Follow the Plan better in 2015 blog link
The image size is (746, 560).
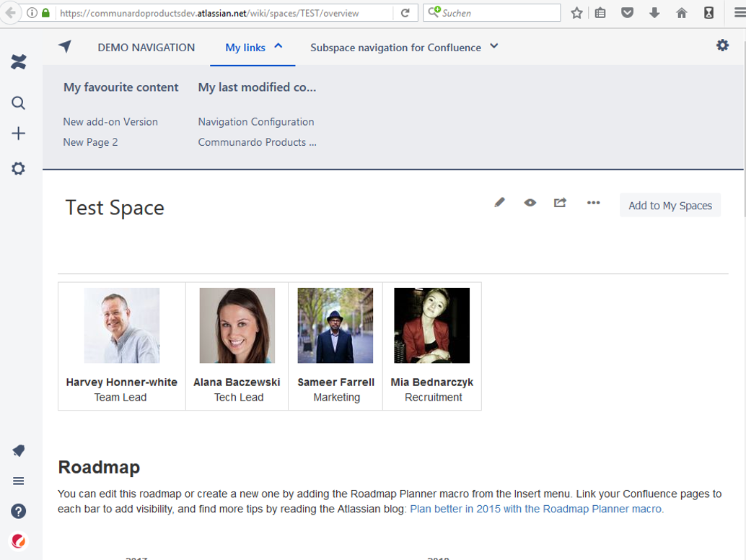(x=537, y=509)
